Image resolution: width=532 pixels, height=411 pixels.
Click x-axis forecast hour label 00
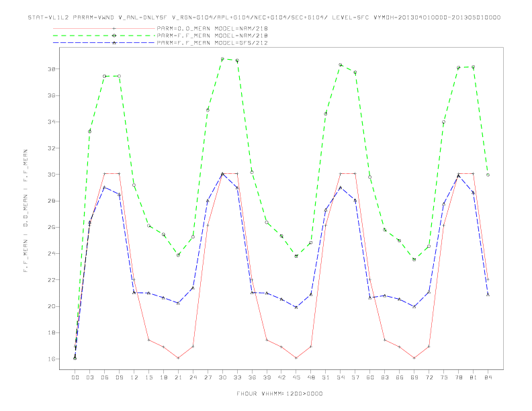coord(75,377)
